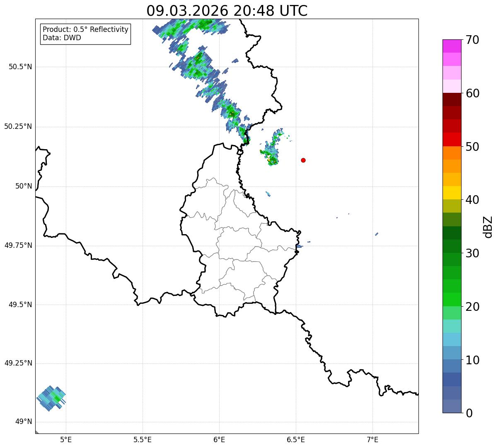Click the orange swatch just below 50 dBZ

(x=452, y=153)
